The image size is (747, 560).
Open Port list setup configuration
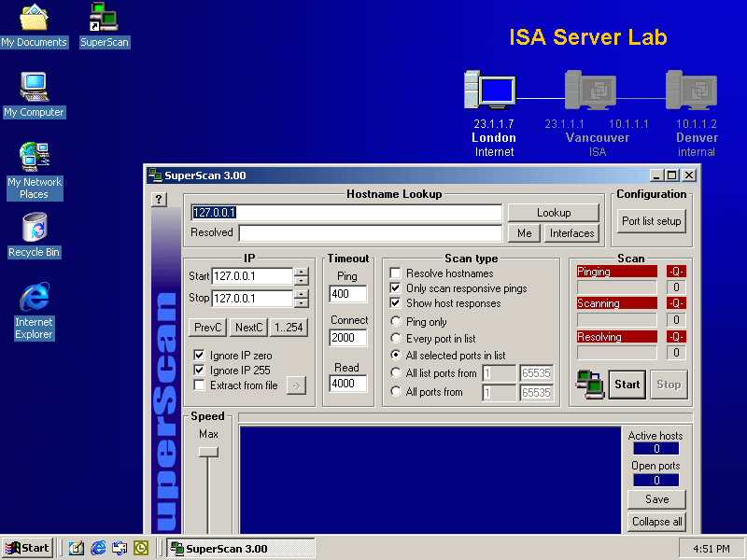[652, 221]
